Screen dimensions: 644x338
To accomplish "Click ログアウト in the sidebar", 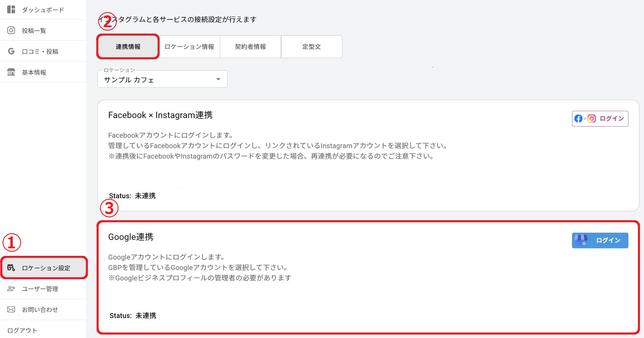I will pos(22,330).
